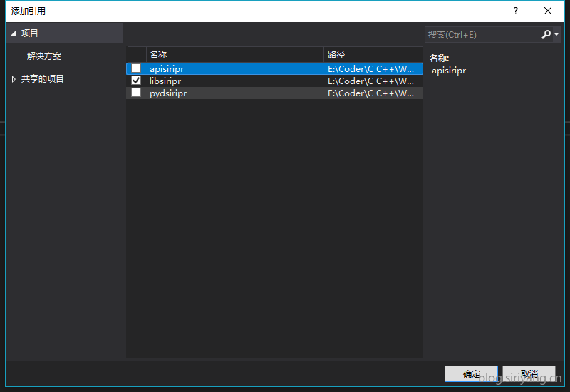Sort list by 路径 column header

coord(373,55)
